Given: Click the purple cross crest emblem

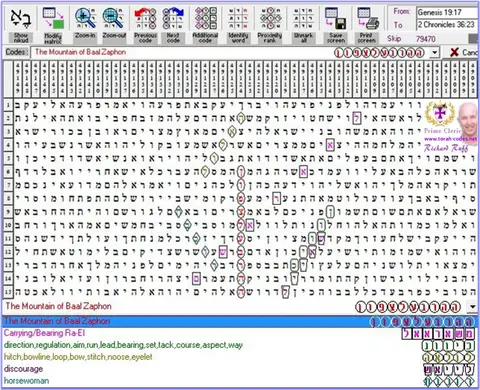Looking at the screenshot, I should [440, 114].
